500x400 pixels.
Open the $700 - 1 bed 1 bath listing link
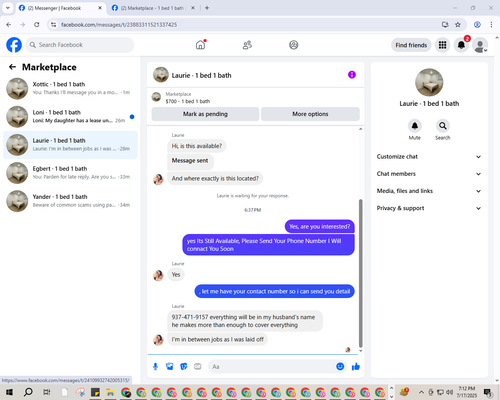(x=188, y=101)
